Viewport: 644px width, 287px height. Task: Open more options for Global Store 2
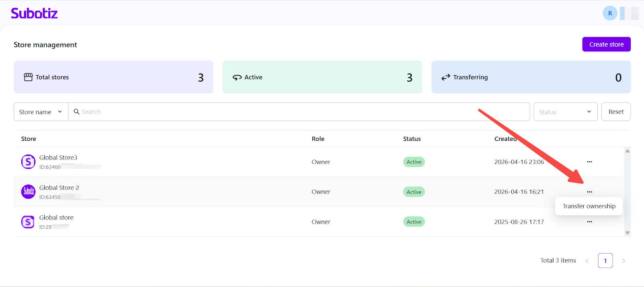589,192
